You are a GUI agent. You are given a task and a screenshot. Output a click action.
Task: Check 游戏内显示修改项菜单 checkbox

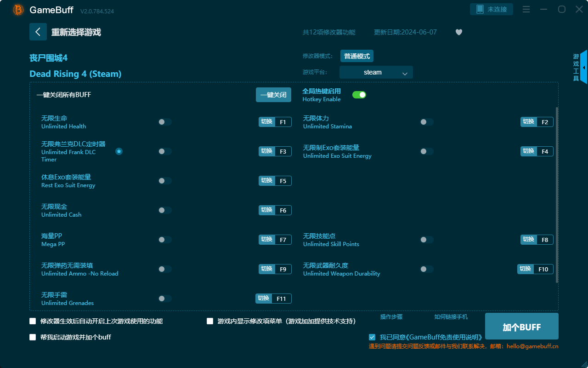click(x=210, y=321)
